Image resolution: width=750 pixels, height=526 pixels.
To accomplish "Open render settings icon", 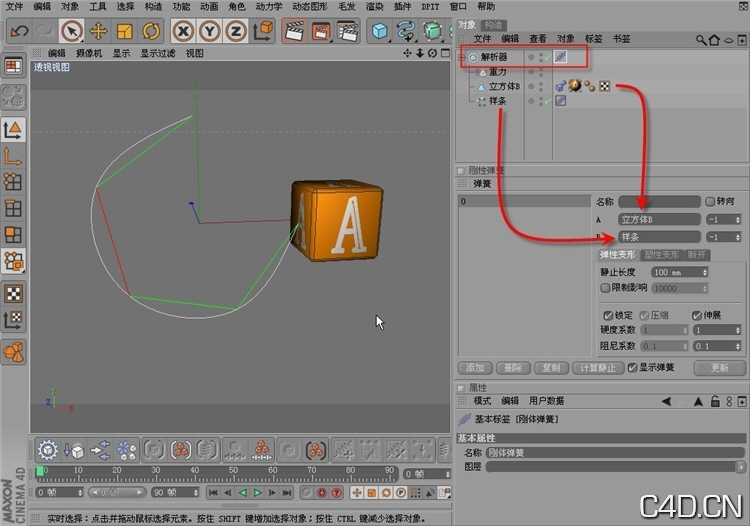I will pyautogui.click(x=348, y=32).
